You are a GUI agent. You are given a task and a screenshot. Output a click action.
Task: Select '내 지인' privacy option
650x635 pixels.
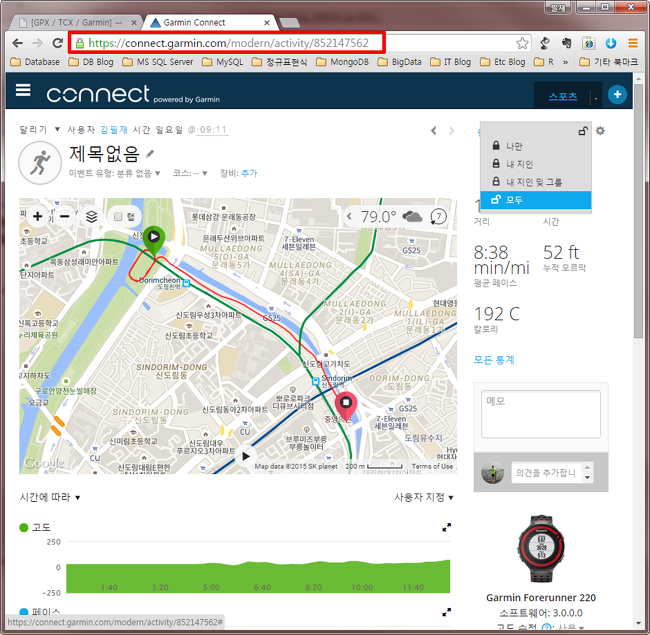coord(536,164)
